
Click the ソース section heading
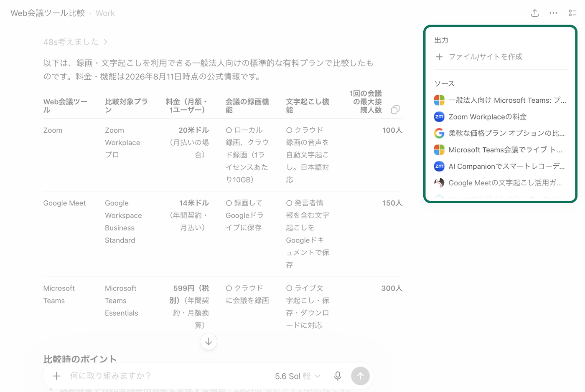445,83
